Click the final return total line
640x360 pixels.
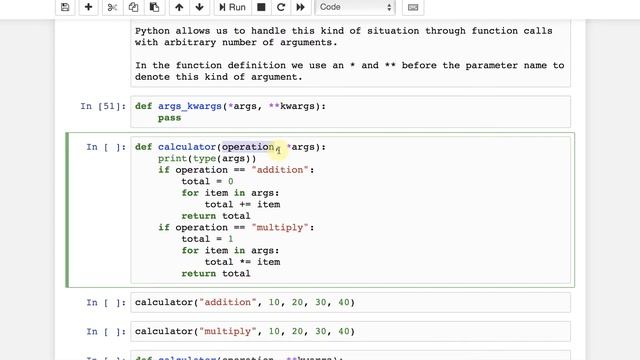click(x=216, y=273)
